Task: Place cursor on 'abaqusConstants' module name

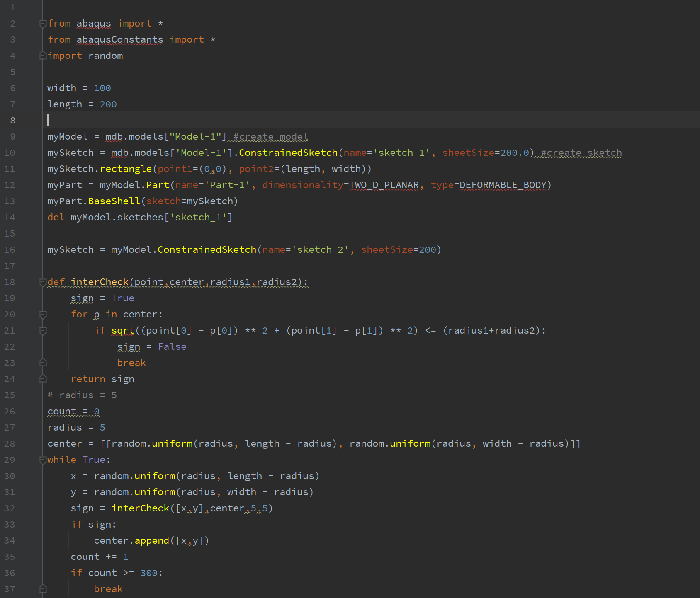Action: [x=120, y=39]
